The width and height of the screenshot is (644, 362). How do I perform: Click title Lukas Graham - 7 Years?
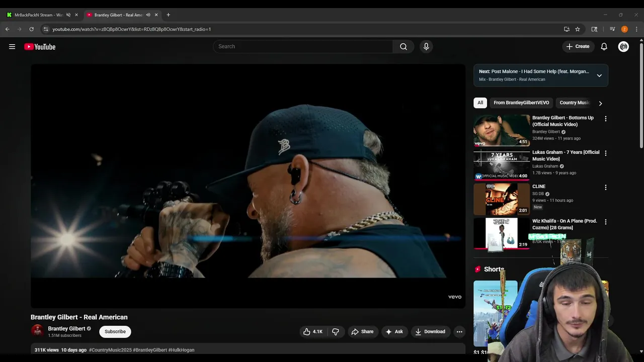click(x=566, y=155)
